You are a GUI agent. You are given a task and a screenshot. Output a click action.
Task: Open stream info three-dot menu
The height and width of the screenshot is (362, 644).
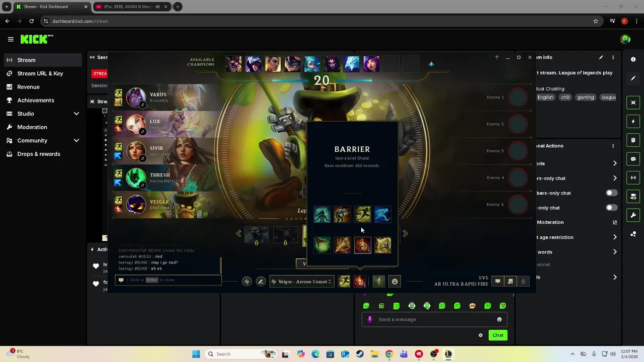[x=613, y=57]
